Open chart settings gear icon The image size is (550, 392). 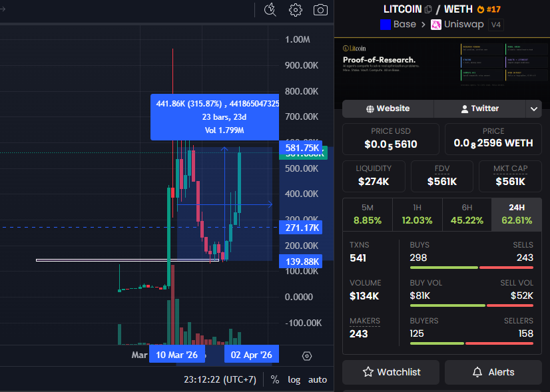click(x=296, y=10)
